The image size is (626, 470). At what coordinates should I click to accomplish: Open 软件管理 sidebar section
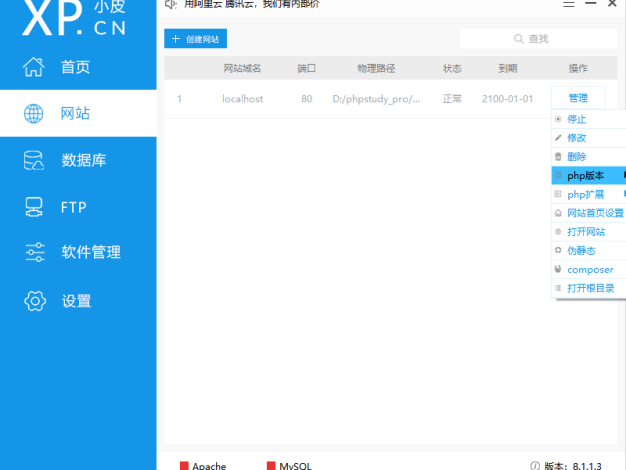tap(91, 252)
